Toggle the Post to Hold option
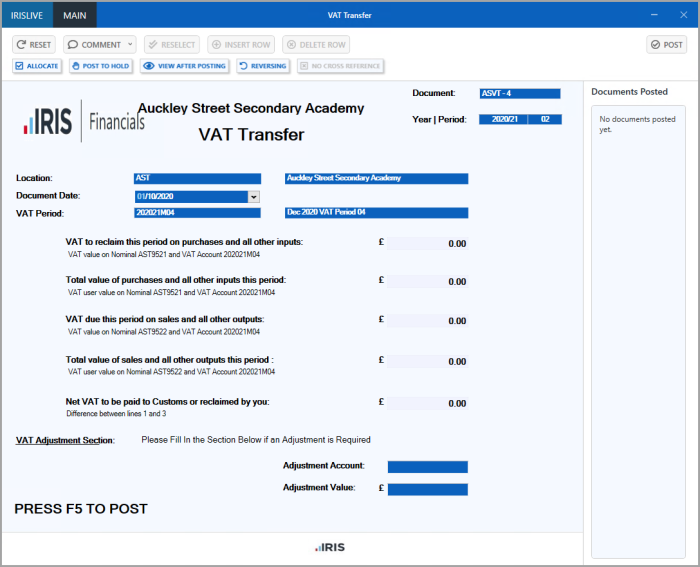This screenshot has width=700, height=567. [x=99, y=66]
